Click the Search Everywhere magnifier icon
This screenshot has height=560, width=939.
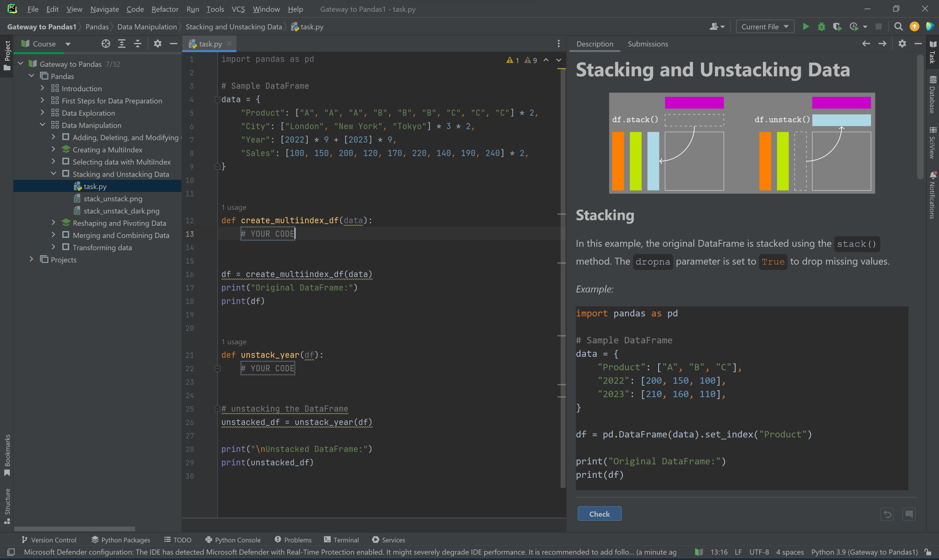pos(898,26)
